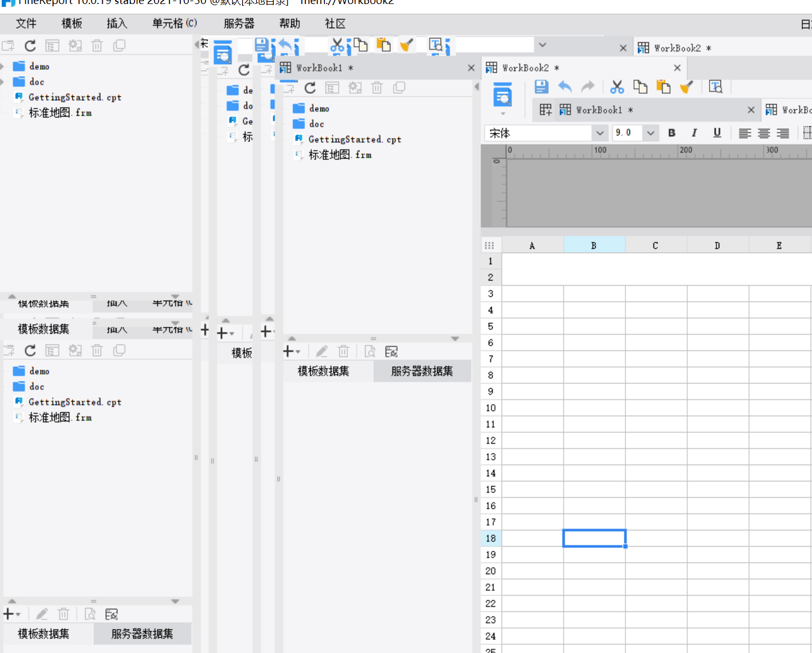The height and width of the screenshot is (653, 812).
Task: Click the preview dataset magnifier icon in the middle dataset toolbar
Action: (x=370, y=351)
